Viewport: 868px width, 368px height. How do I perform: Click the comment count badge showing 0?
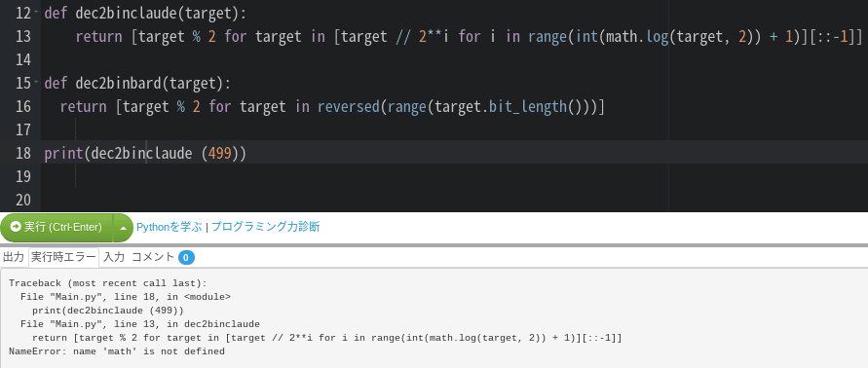coord(186,257)
